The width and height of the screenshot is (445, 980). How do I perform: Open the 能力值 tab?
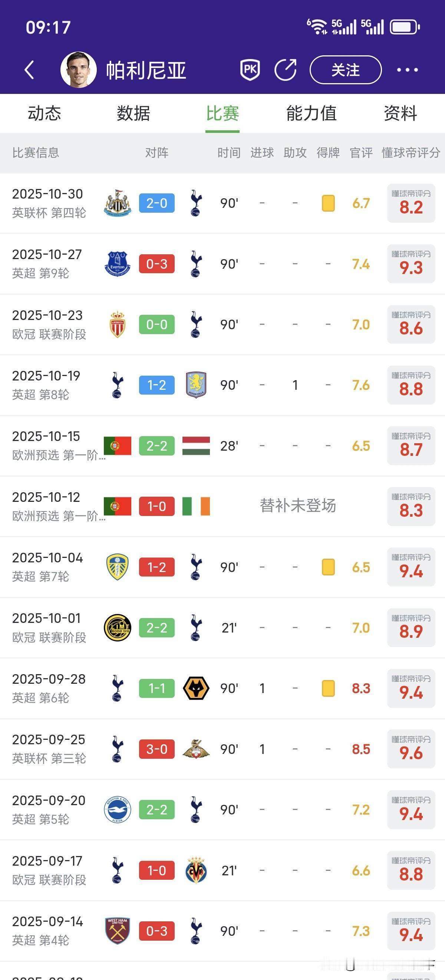(311, 113)
